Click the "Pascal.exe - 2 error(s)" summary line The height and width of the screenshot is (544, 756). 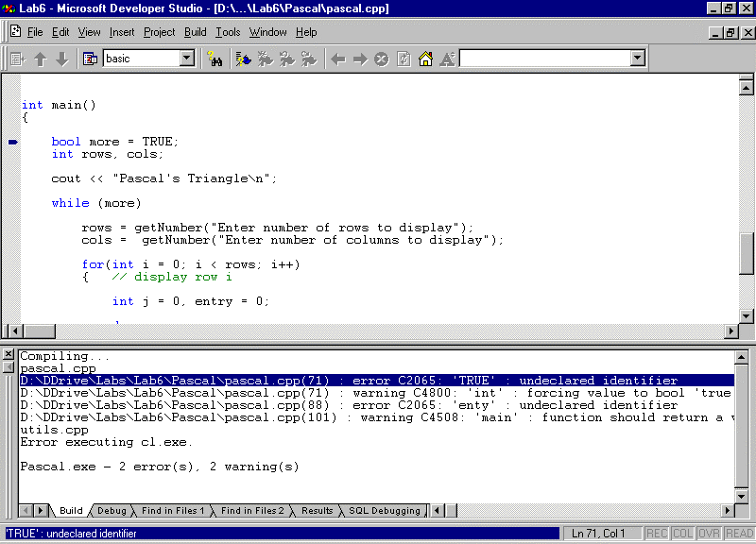pyautogui.click(x=160, y=467)
